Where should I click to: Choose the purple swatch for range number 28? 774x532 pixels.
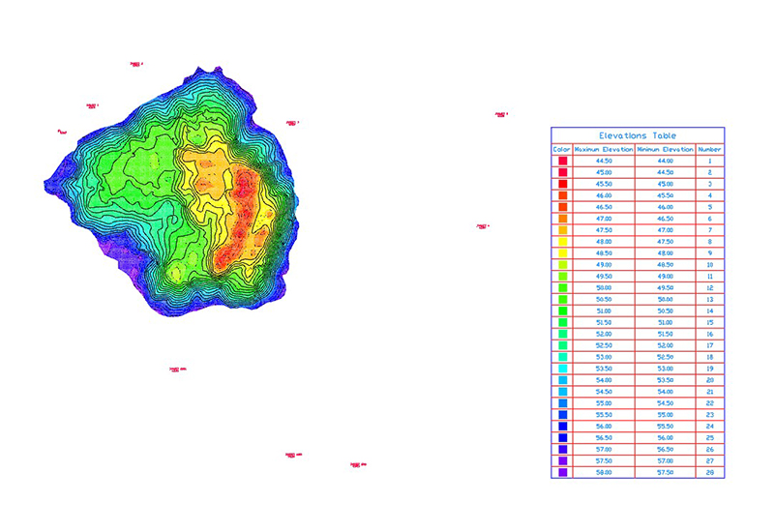tap(561, 473)
